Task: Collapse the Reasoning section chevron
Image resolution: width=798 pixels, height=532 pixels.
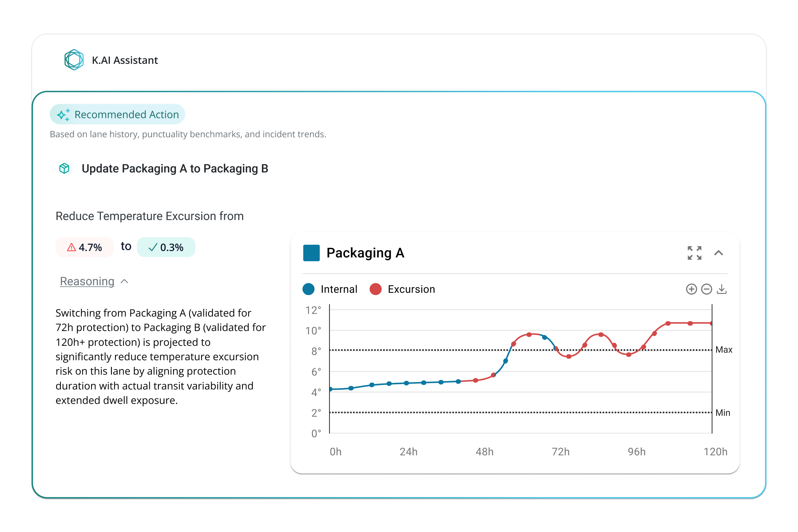Action: pos(125,281)
